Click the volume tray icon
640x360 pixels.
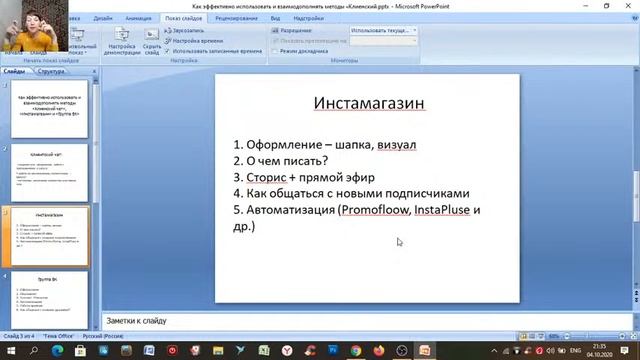pos(550,351)
